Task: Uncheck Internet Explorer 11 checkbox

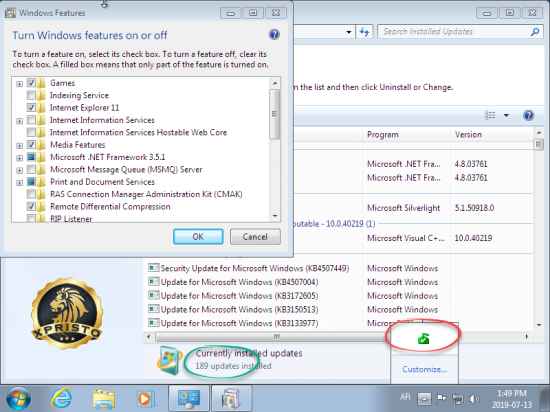Action: (31, 108)
